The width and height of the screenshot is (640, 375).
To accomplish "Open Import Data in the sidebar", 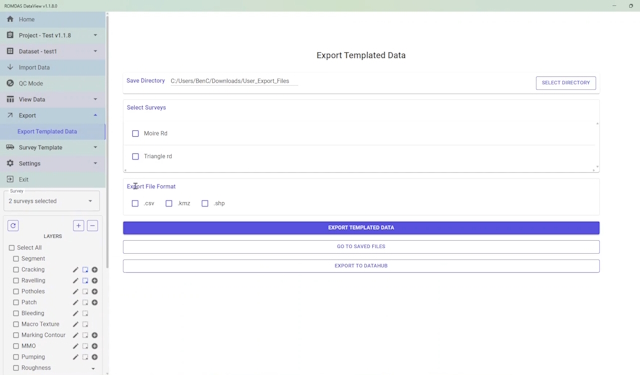I will coord(52,67).
